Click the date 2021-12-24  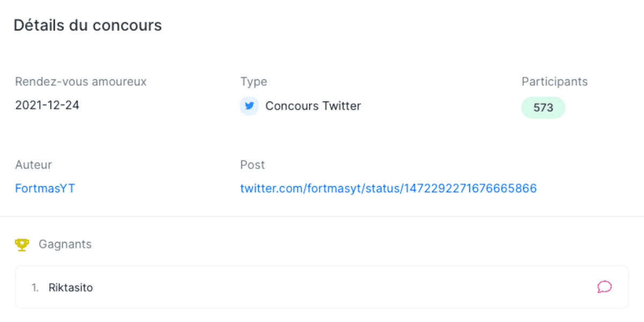click(47, 105)
